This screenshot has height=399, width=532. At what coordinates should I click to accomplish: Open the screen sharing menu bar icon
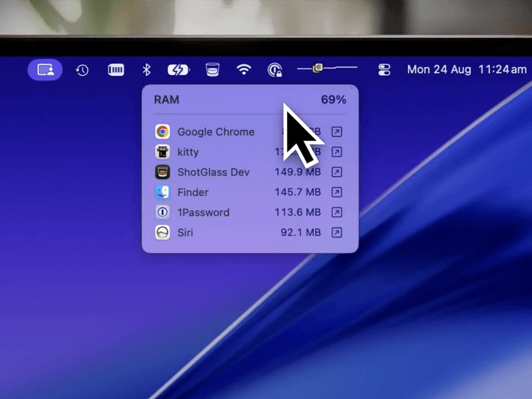pos(45,70)
